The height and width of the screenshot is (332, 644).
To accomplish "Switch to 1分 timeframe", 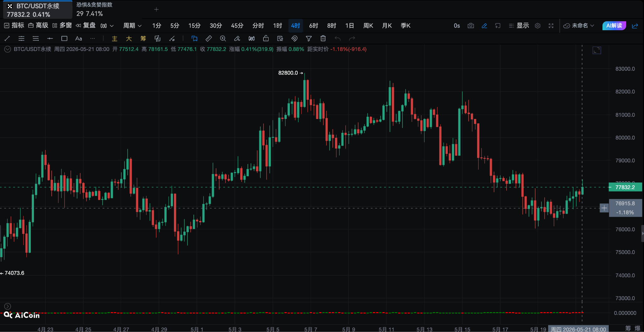I will [157, 25].
